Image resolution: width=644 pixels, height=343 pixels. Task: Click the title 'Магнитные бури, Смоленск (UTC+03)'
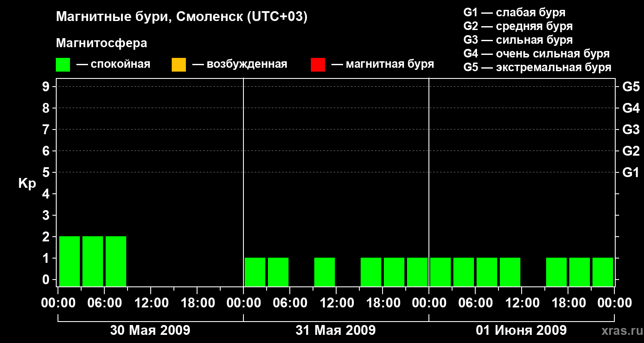pos(182,17)
